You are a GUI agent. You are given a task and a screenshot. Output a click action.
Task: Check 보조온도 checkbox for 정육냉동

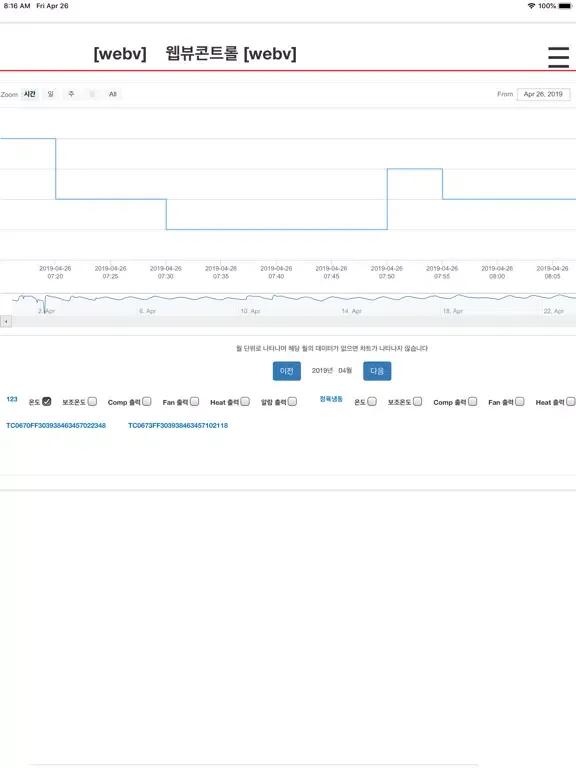click(x=417, y=402)
